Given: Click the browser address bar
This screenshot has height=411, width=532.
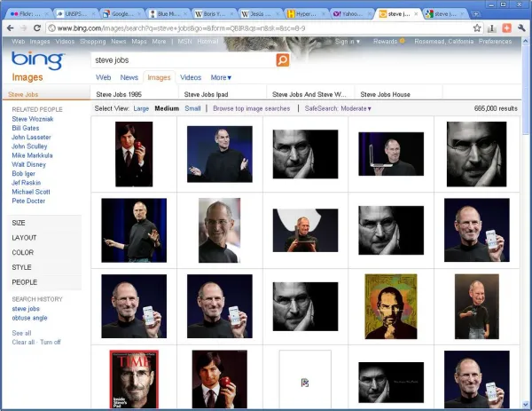Looking at the screenshot, I should point(260,28).
